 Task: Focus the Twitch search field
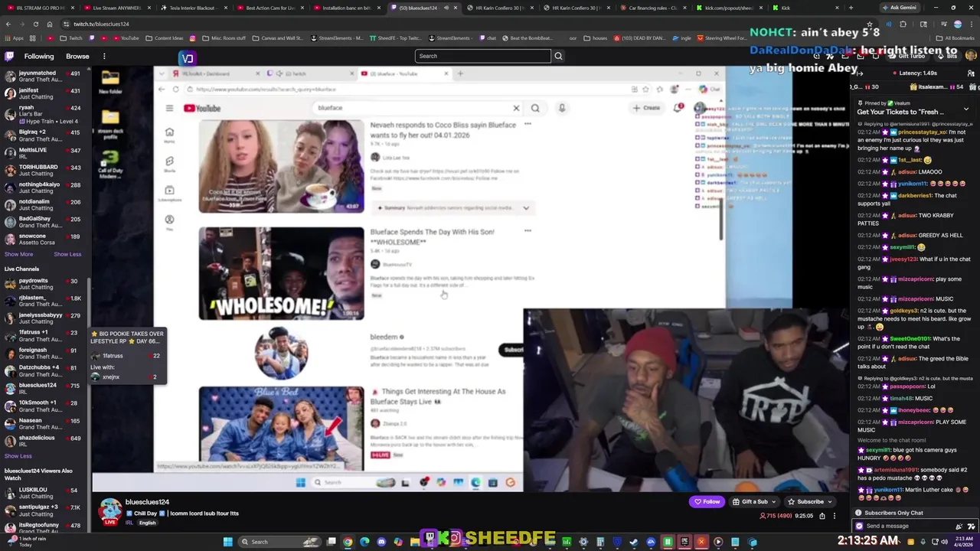point(482,56)
